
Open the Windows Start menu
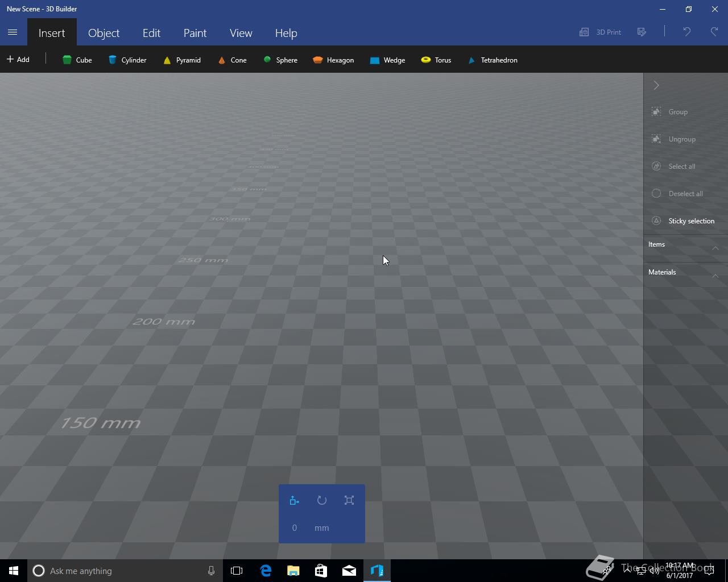[14, 571]
